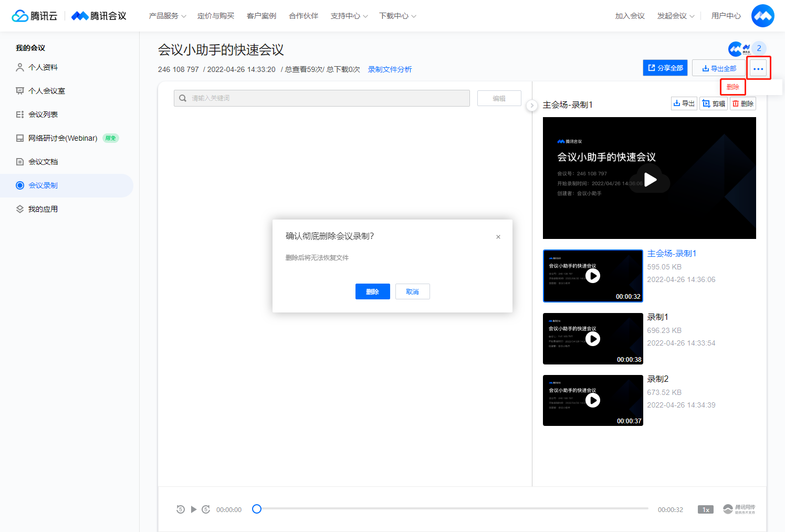Click the 会议录制 sidebar icon
The width and height of the screenshot is (785, 532).
(20, 185)
